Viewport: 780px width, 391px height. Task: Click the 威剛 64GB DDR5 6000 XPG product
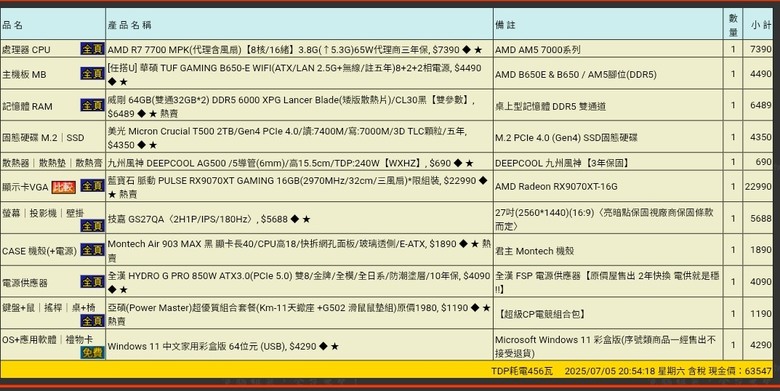292,106
